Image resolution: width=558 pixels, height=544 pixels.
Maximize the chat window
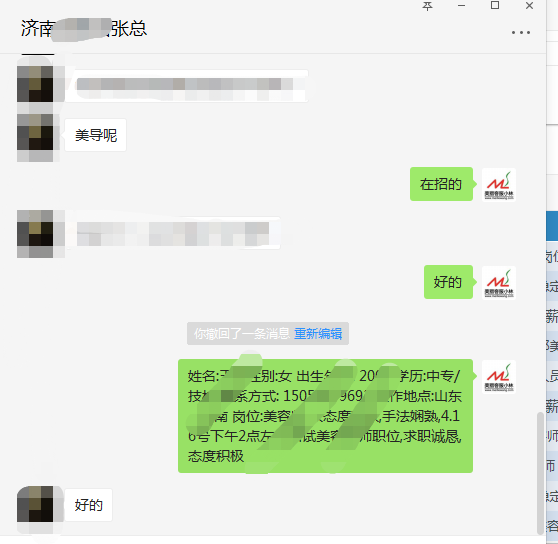point(495,5)
